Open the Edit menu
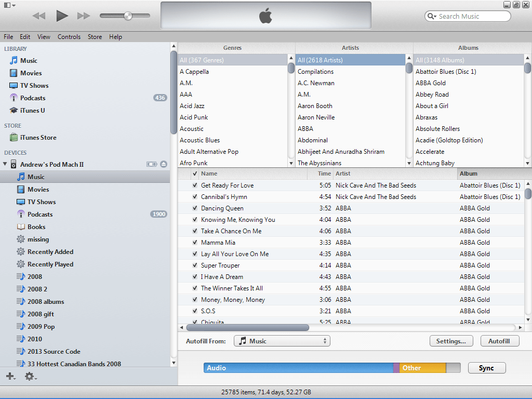 tap(25, 37)
